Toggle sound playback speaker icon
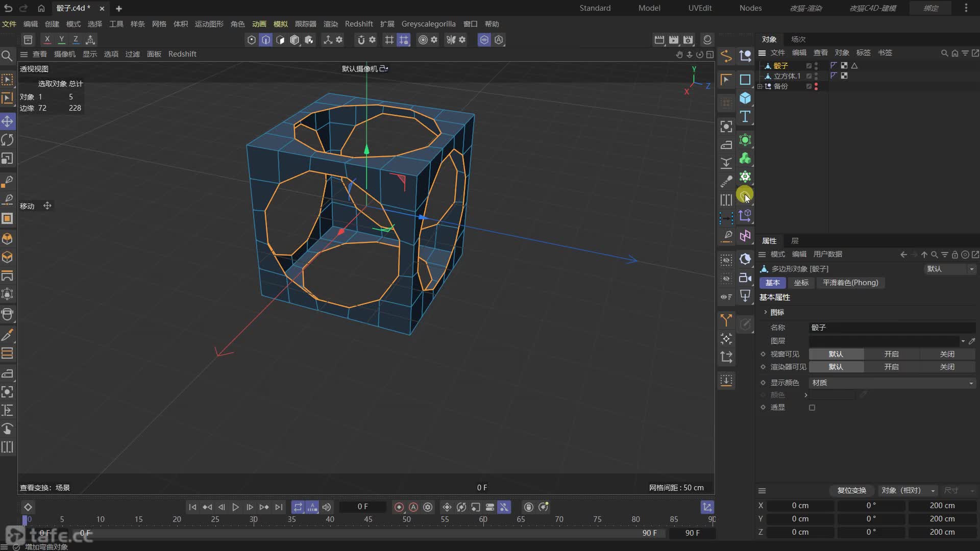 coord(327,507)
